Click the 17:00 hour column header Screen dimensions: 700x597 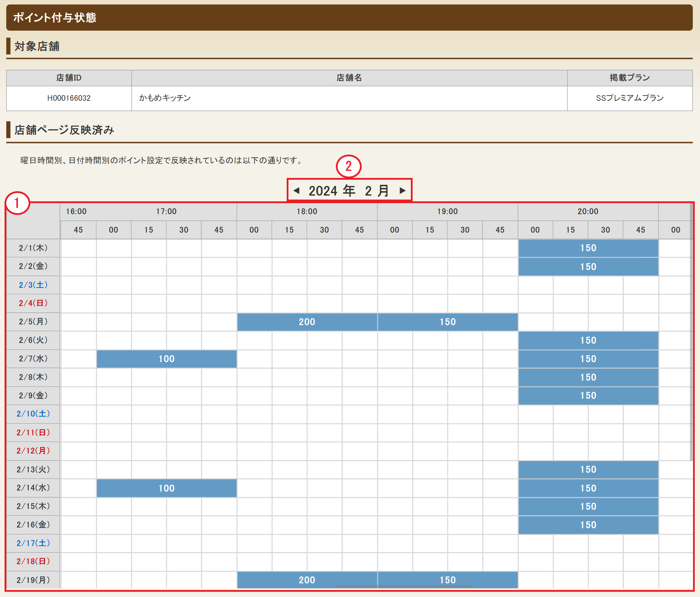(166, 211)
